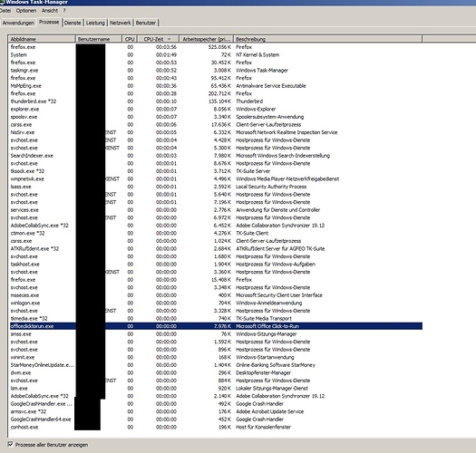Click 'Windows Media Player-Netzwerkfreigabedienst' description
The height and width of the screenshot is (453, 476).
coord(287,179)
